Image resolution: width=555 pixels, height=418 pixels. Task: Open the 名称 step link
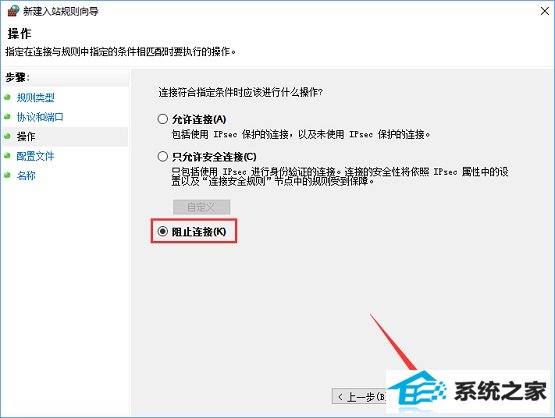click(x=26, y=175)
